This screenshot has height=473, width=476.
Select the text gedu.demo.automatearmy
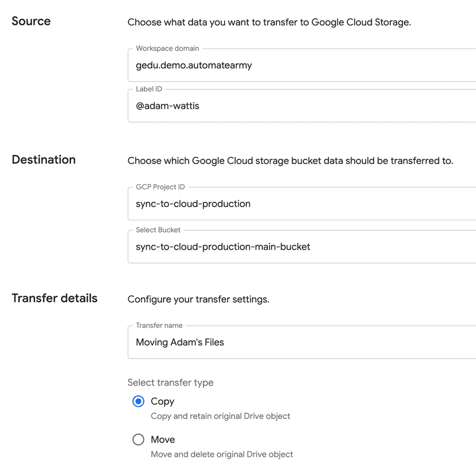(194, 65)
